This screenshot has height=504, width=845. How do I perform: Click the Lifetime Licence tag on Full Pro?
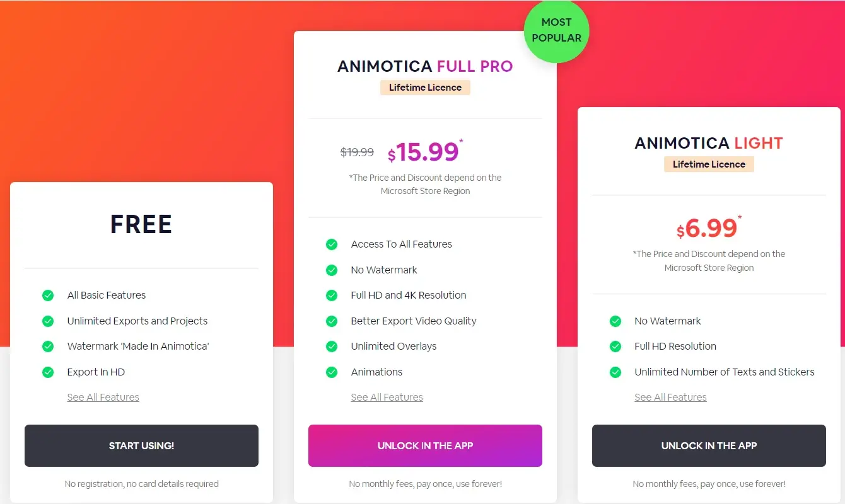click(425, 88)
